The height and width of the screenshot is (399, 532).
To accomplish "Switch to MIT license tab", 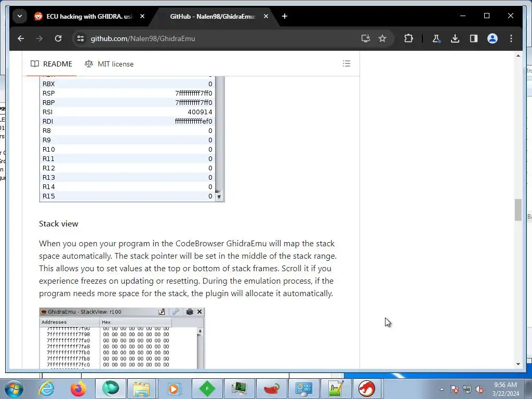I will coord(109,64).
